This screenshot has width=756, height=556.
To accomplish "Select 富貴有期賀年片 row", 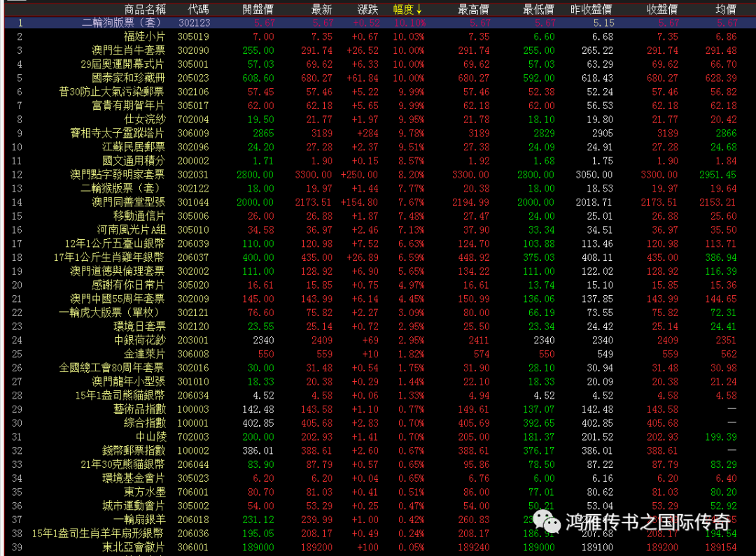I will click(380, 106).
